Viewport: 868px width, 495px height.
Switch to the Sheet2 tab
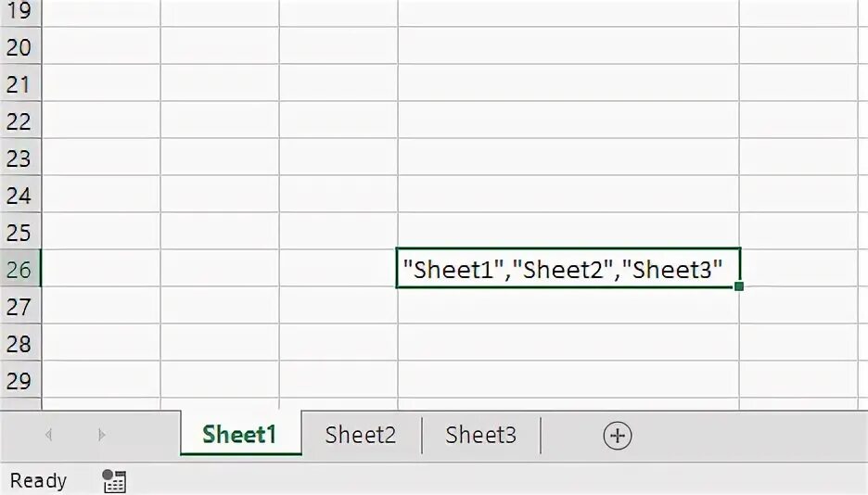361,435
